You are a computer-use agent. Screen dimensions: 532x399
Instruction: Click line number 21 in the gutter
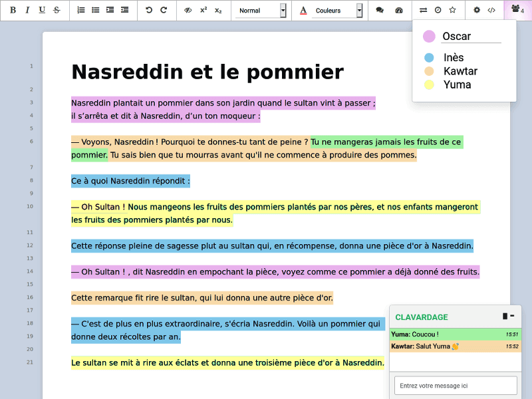30,362
